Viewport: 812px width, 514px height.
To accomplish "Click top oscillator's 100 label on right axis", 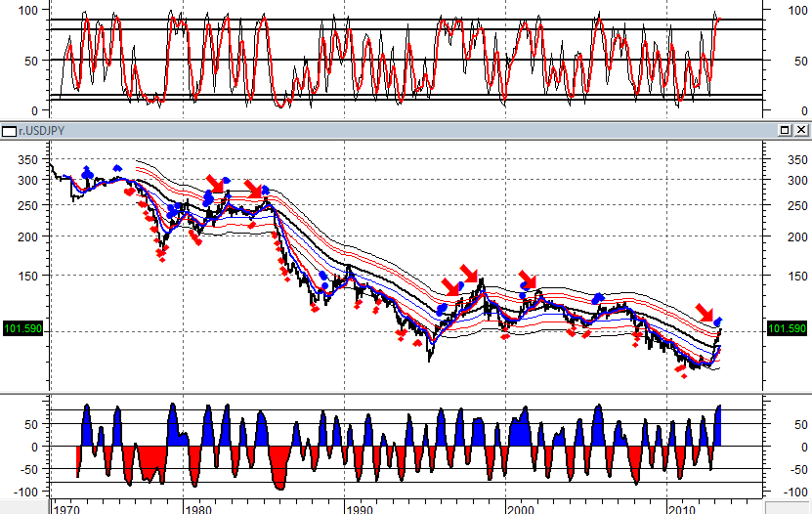I will click(x=797, y=11).
